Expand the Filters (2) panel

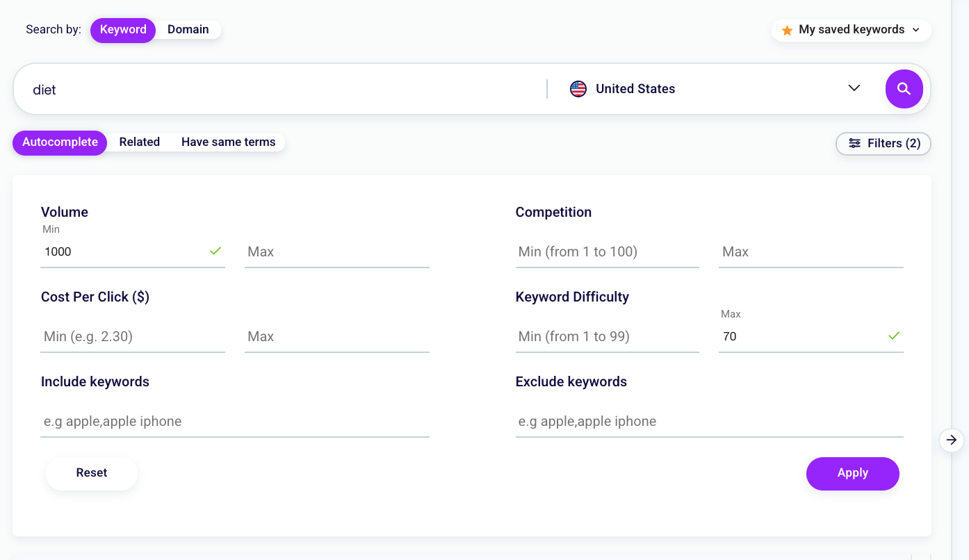[x=883, y=143]
